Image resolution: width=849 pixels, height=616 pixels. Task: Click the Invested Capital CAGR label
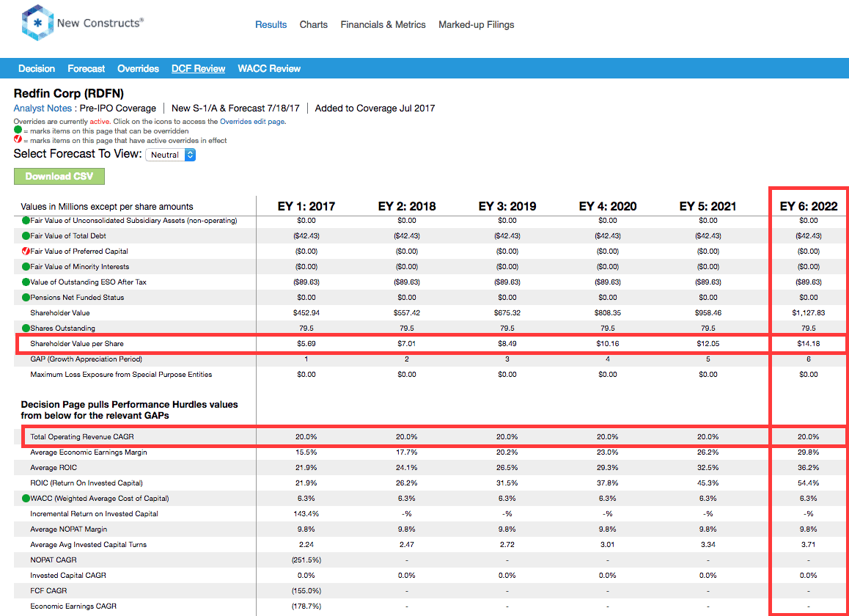click(68, 576)
